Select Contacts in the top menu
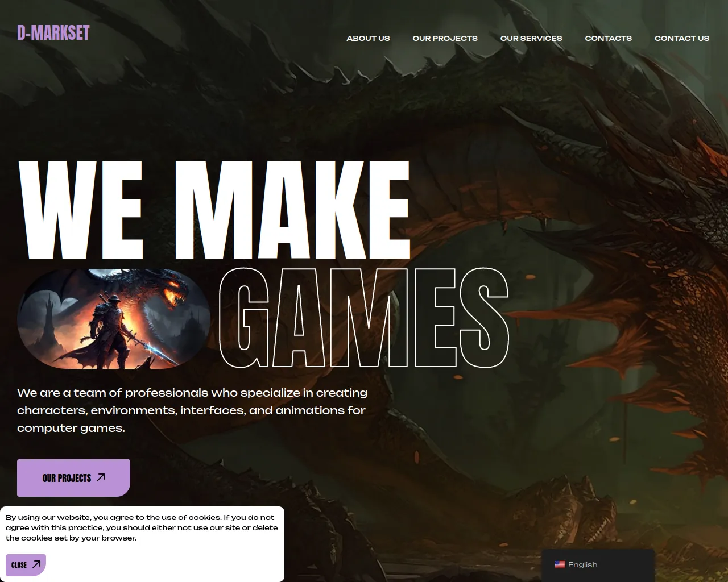This screenshot has width=728, height=582. [x=608, y=38]
